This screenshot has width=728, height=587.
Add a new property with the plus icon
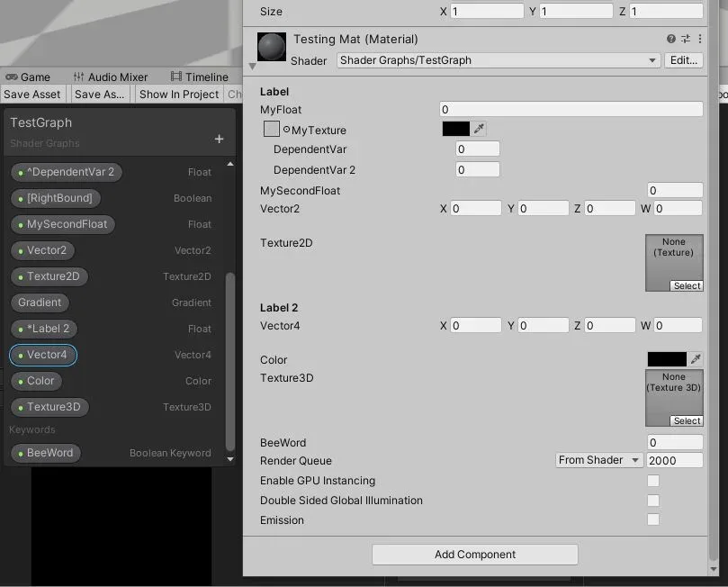[220, 139]
